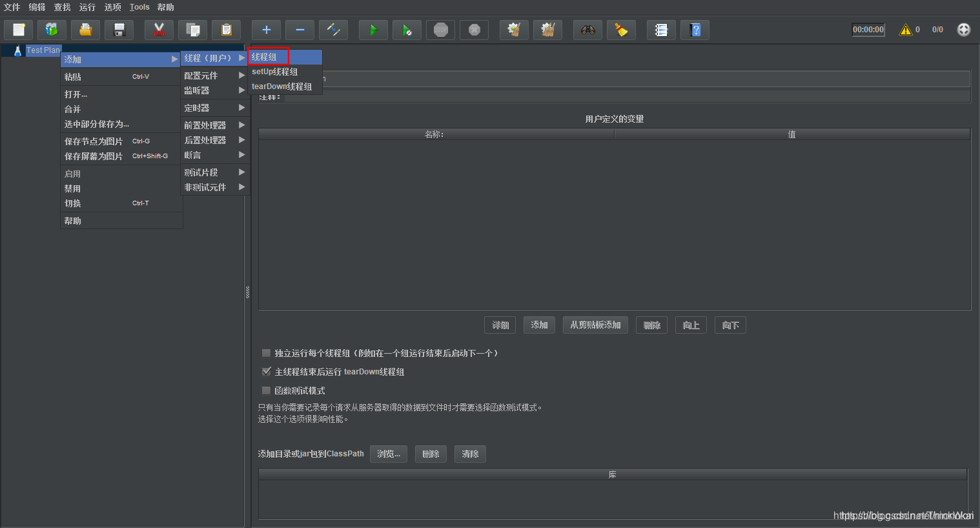The image size is (980, 528).
Task: Click the 详细 button
Action: [x=500, y=325]
